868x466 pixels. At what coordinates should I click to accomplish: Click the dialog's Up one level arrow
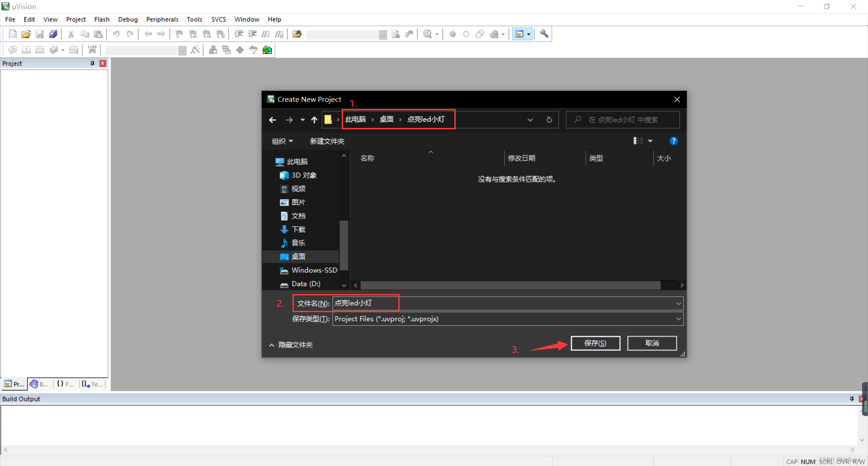click(x=314, y=120)
